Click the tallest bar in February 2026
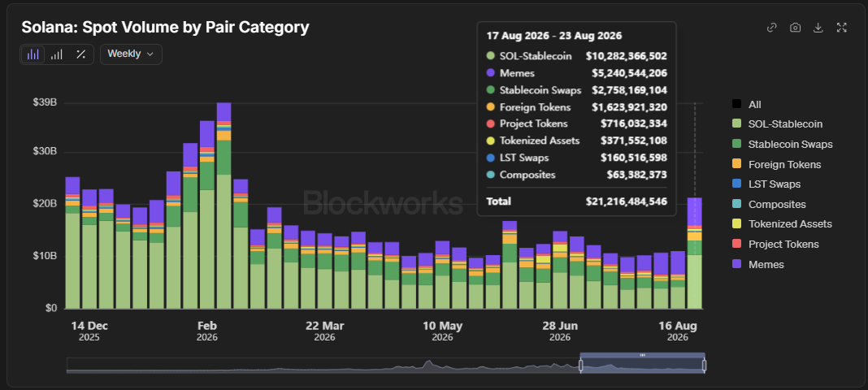The image size is (868, 390). [224, 206]
